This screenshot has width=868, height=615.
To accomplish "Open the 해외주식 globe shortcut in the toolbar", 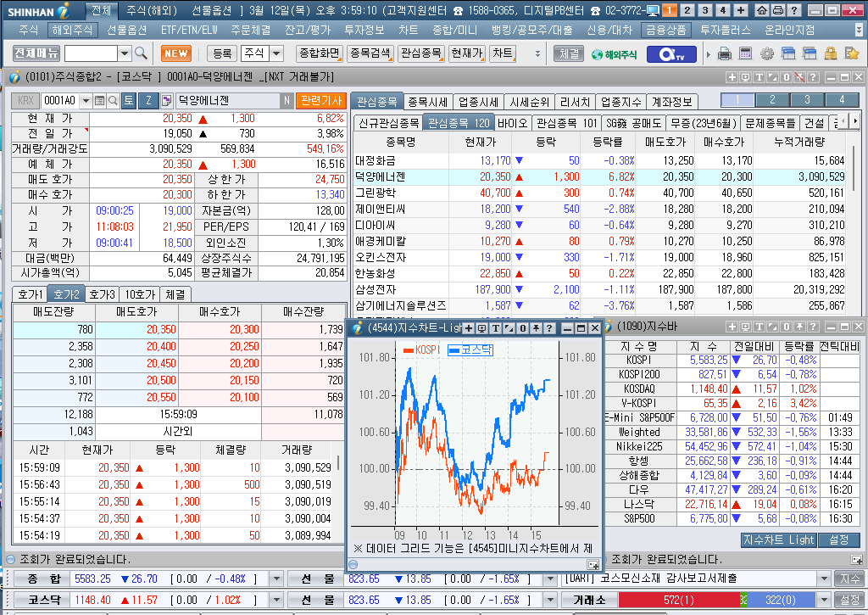I will tap(615, 54).
